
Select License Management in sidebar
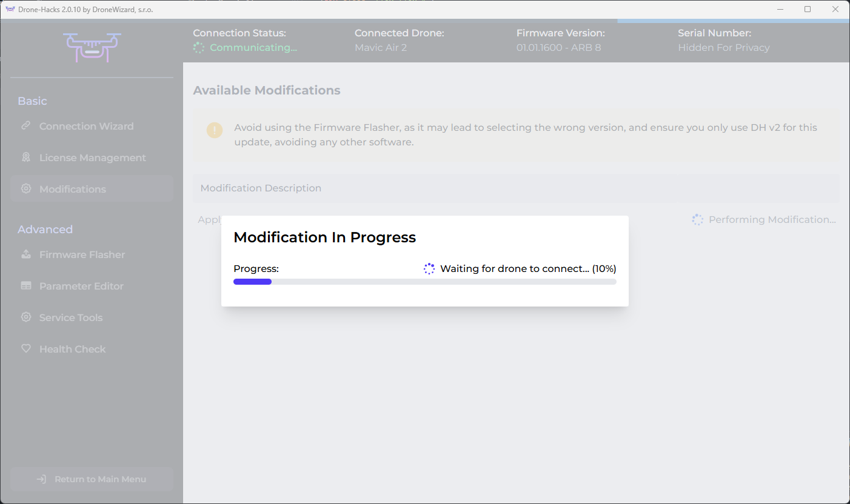92,157
